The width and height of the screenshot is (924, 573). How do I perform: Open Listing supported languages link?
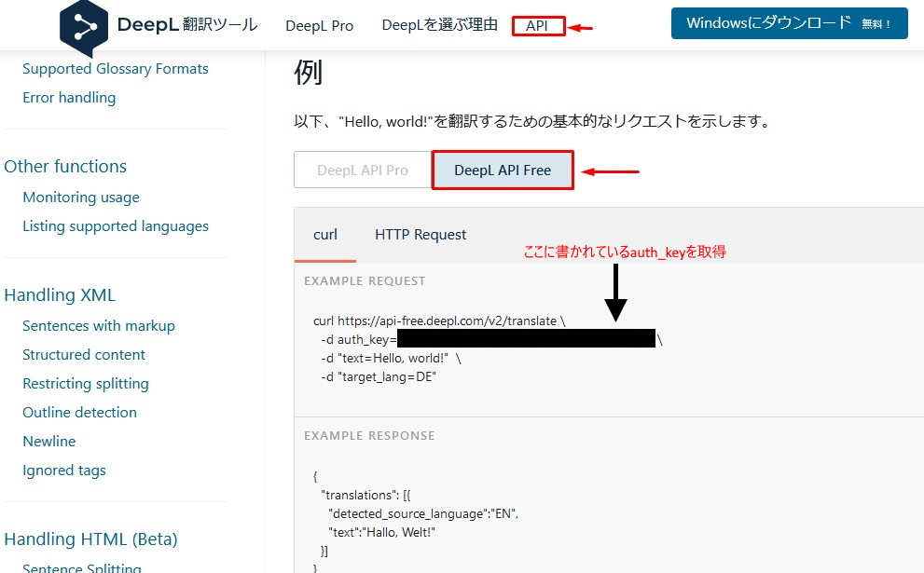click(x=116, y=226)
